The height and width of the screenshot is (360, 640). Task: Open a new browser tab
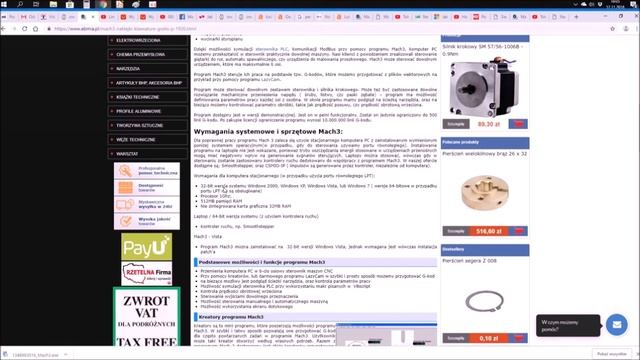576,17
